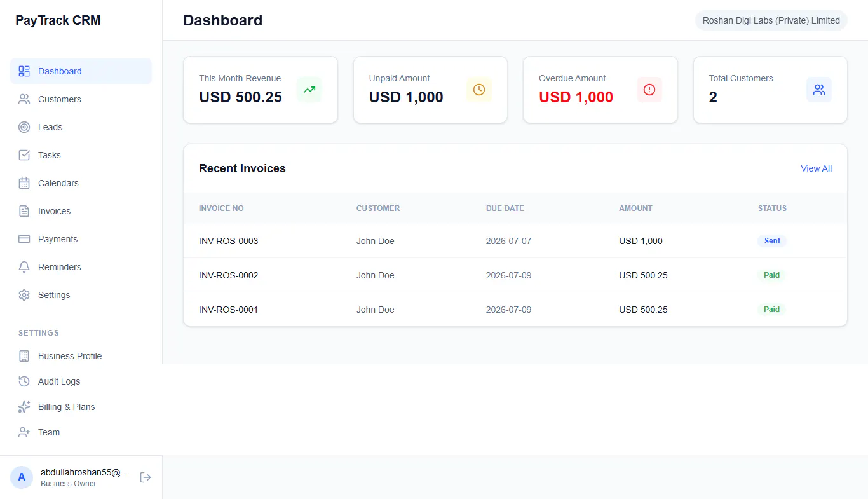Click the Business Profile building icon
This screenshot has height=499, width=868.
coord(24,356)
